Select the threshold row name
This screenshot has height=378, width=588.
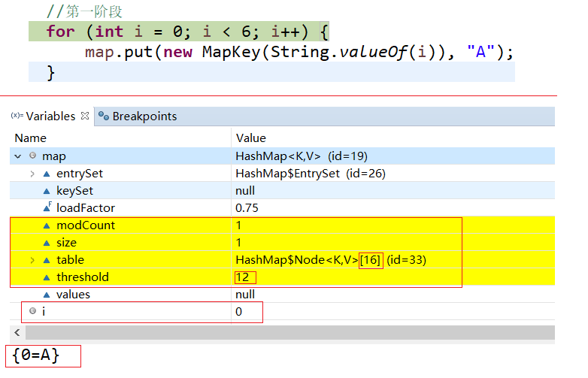(83, 277)
